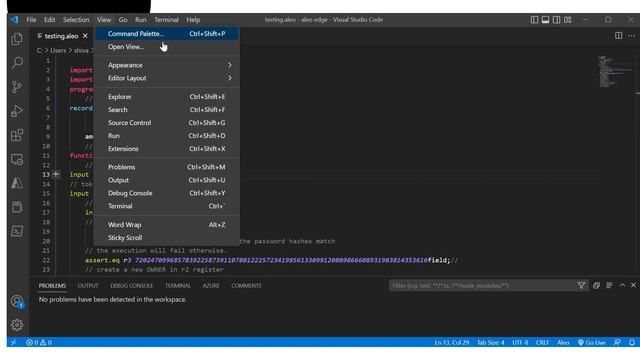Open the Manage gear icon

pos(17,325)
